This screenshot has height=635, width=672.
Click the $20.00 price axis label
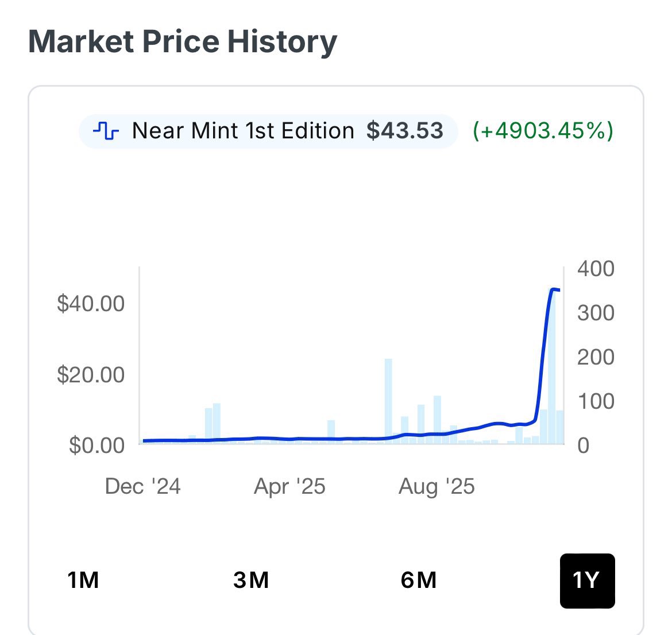point(91,374)
